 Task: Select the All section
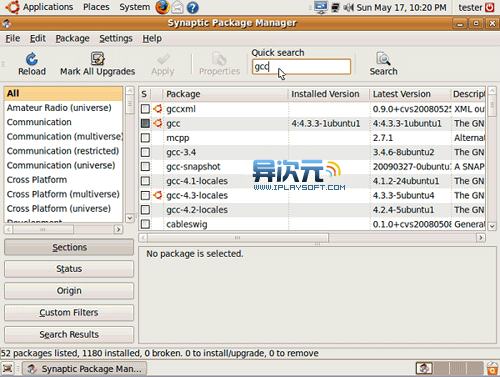63,93
